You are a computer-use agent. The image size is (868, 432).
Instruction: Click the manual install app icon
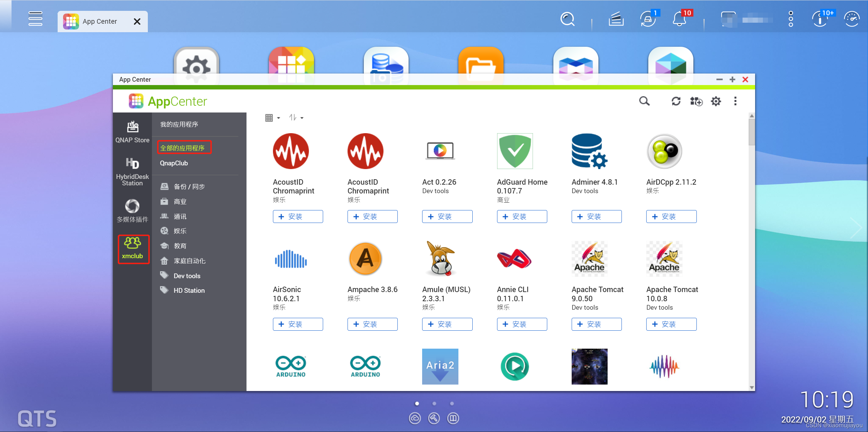coord(696,101)
